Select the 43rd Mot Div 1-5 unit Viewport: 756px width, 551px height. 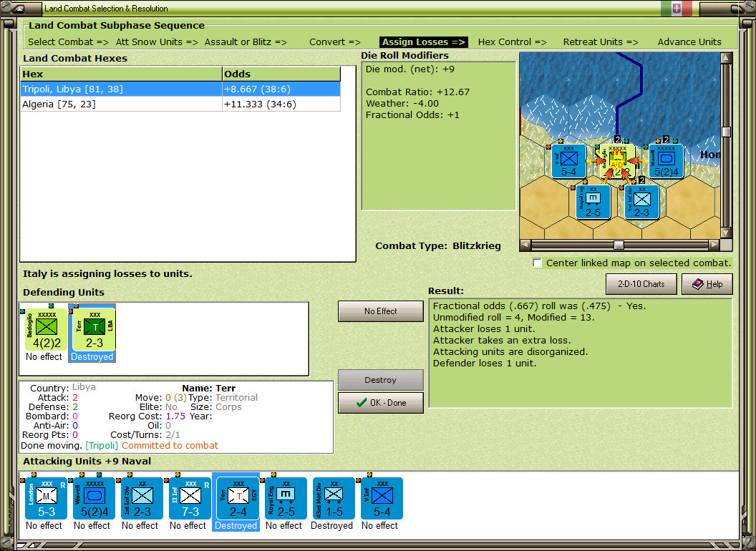click(334, 499)
